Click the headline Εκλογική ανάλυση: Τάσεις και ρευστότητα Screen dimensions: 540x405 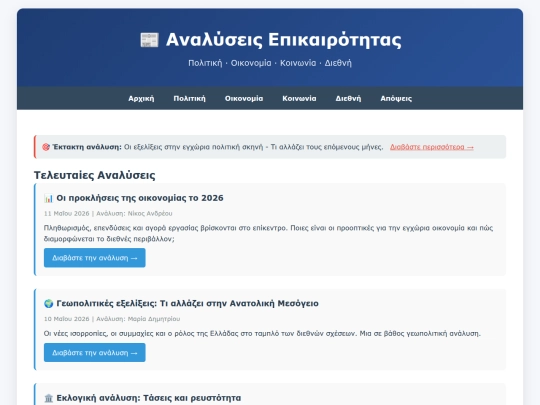coord(149,398)
